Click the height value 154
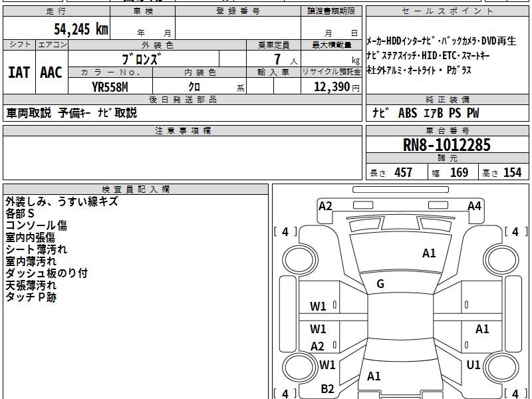Screen dimensions: 532x399 tap(512, 173)
